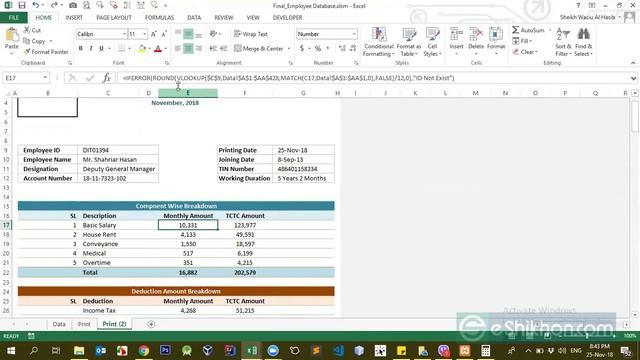Click the column E header

pos(188,93)
